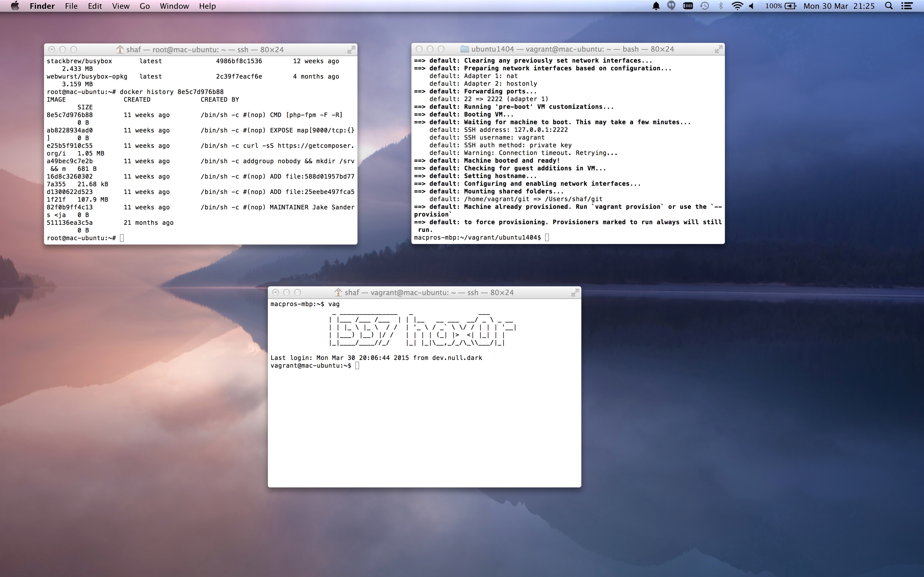Viewport: 924px width, 577px height.
Task: Open the Go menu
Action: click(x=145, y=6)
